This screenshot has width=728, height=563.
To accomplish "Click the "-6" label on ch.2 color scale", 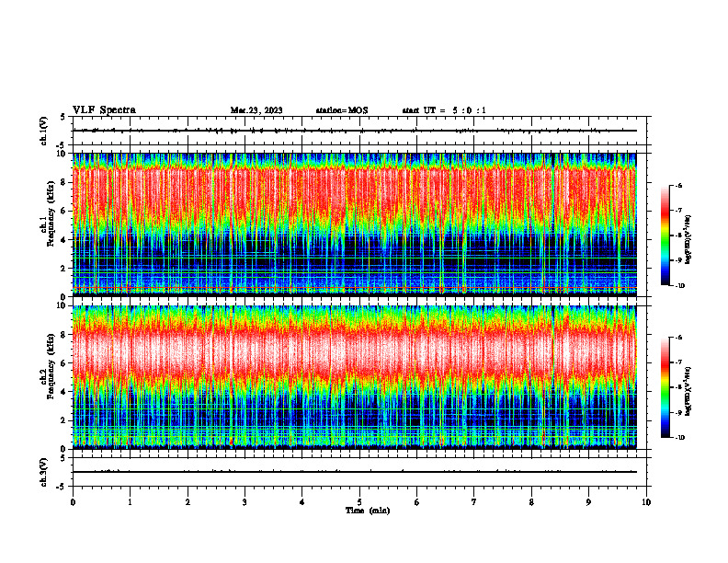I will click(x=679, y=338).
